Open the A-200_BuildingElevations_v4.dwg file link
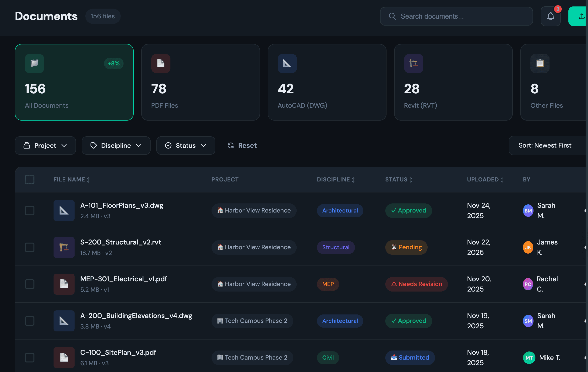This screenshot has width=588, height=372. click(136, 316)
